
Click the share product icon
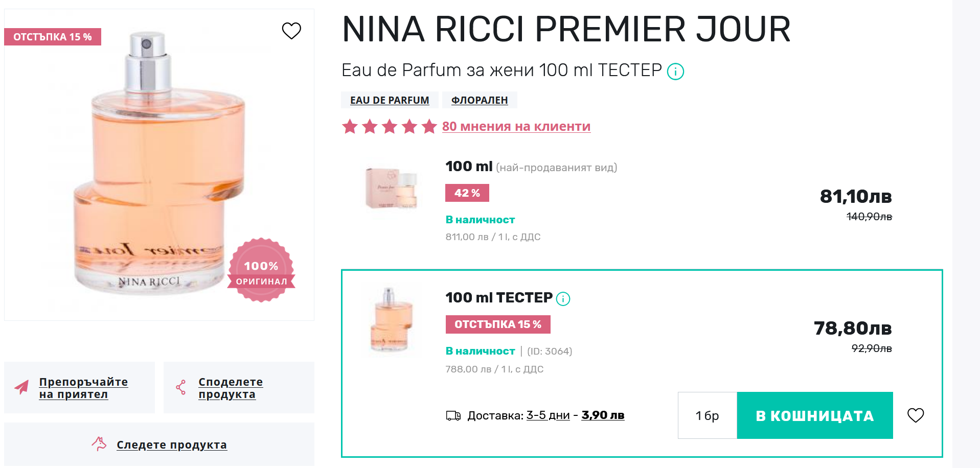(181, 387)
